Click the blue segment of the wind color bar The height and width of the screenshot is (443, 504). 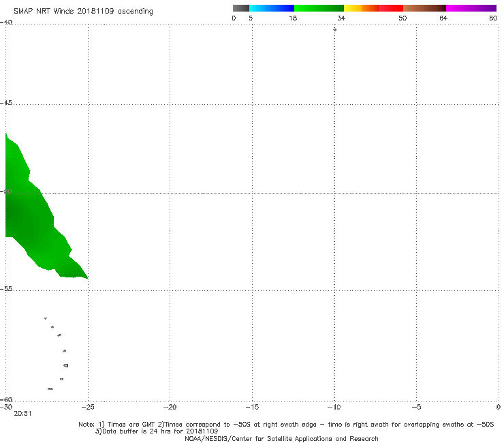point(272,8)
